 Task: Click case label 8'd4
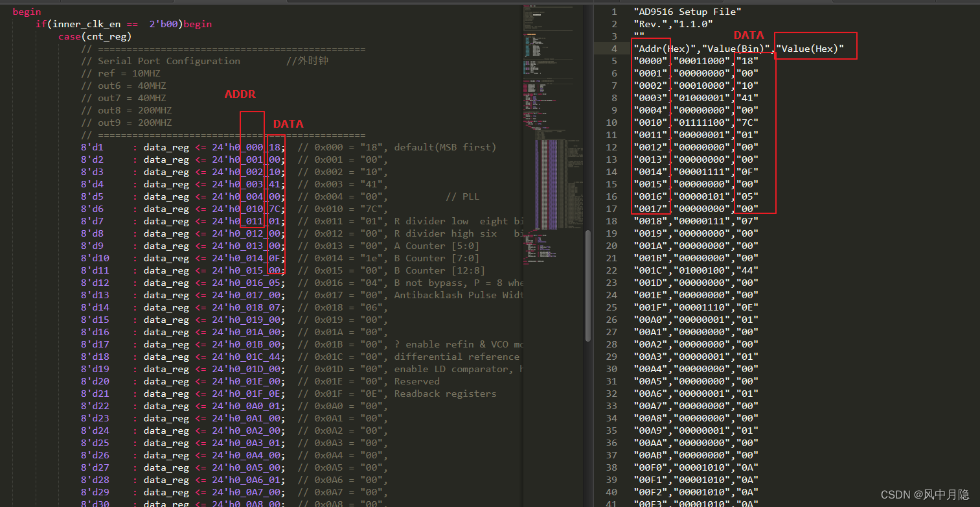[x=92, y=184]
